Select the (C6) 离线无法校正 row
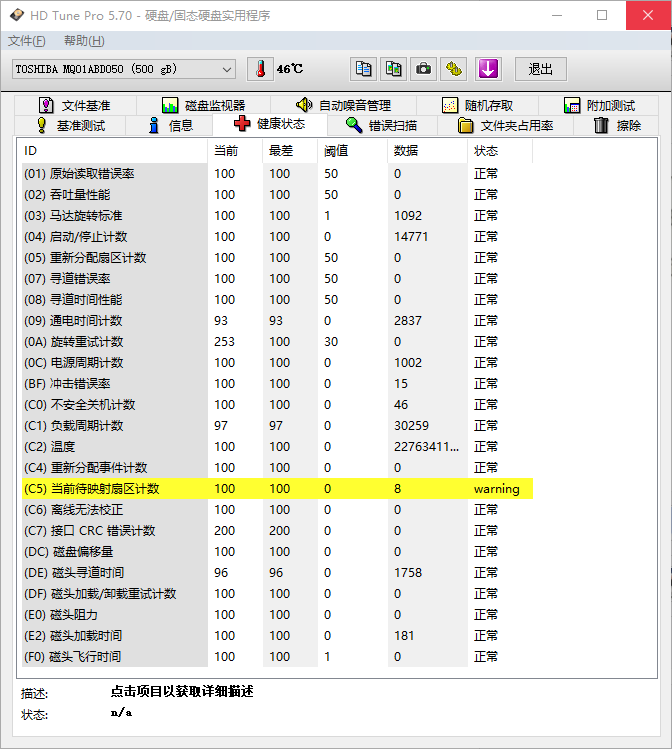This screenshot has height=749, width=672. (277, 510)
